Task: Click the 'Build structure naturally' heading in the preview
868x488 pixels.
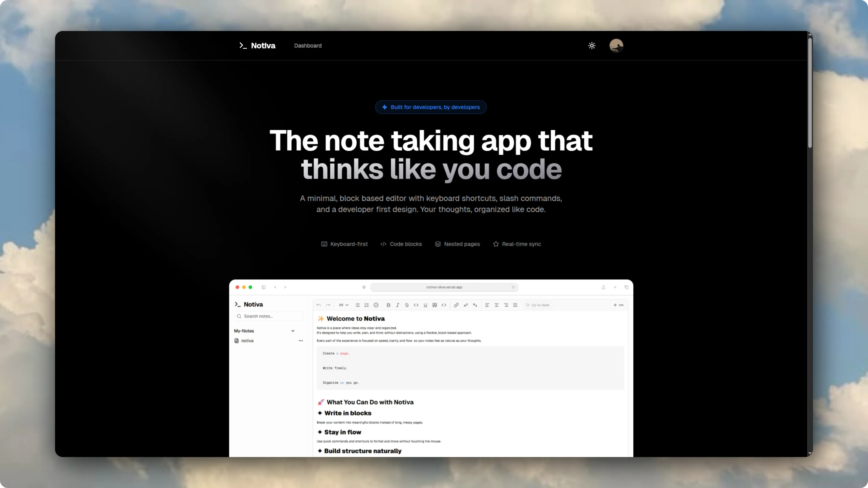Action: (x=359, y=451)
